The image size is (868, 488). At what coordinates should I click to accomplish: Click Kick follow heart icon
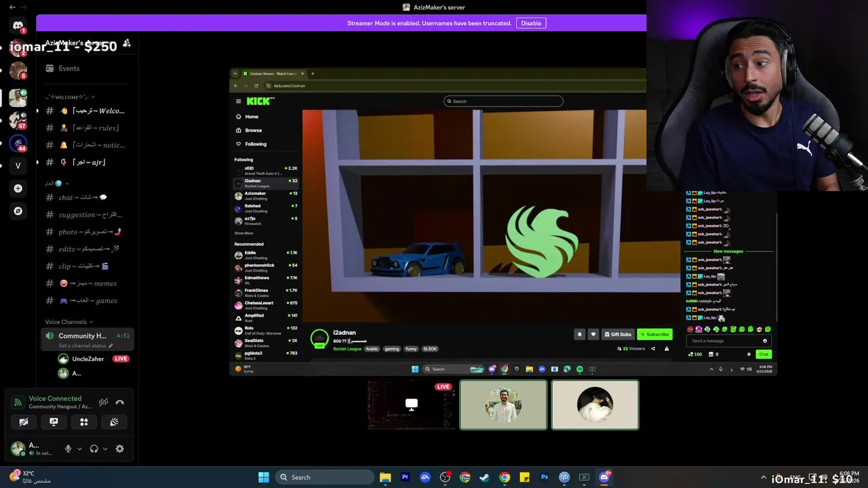click(593, 334)
